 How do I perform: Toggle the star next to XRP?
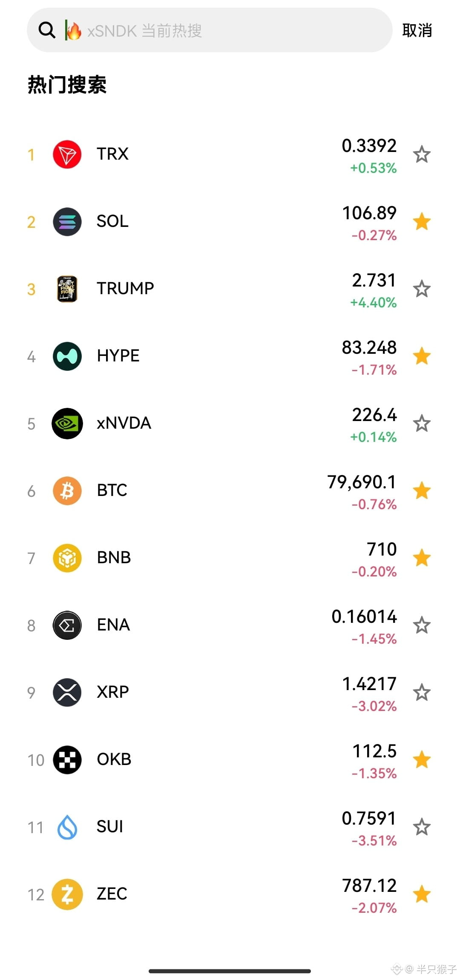[422, 692]
